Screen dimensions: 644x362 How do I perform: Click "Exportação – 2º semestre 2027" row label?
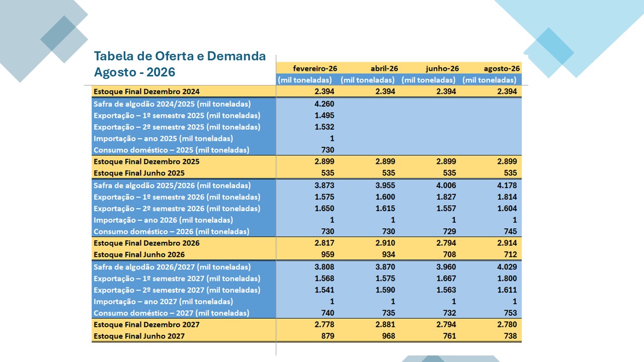click(177, 290)
